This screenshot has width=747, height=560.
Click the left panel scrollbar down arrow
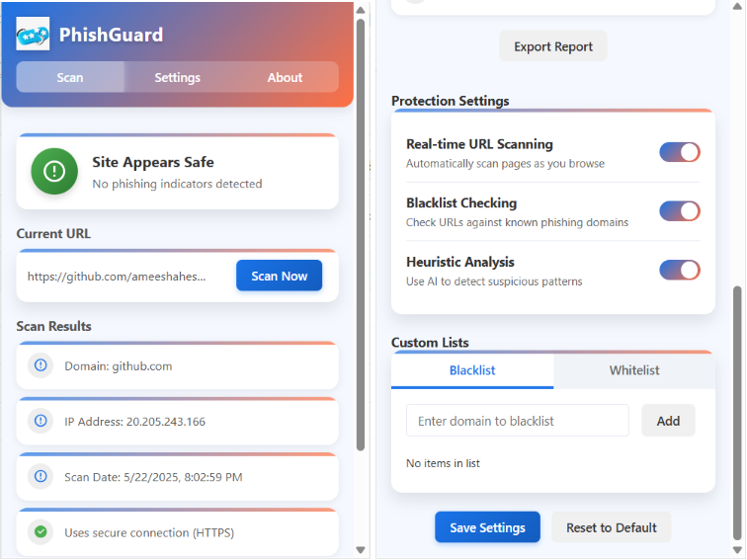click(361, 549)
